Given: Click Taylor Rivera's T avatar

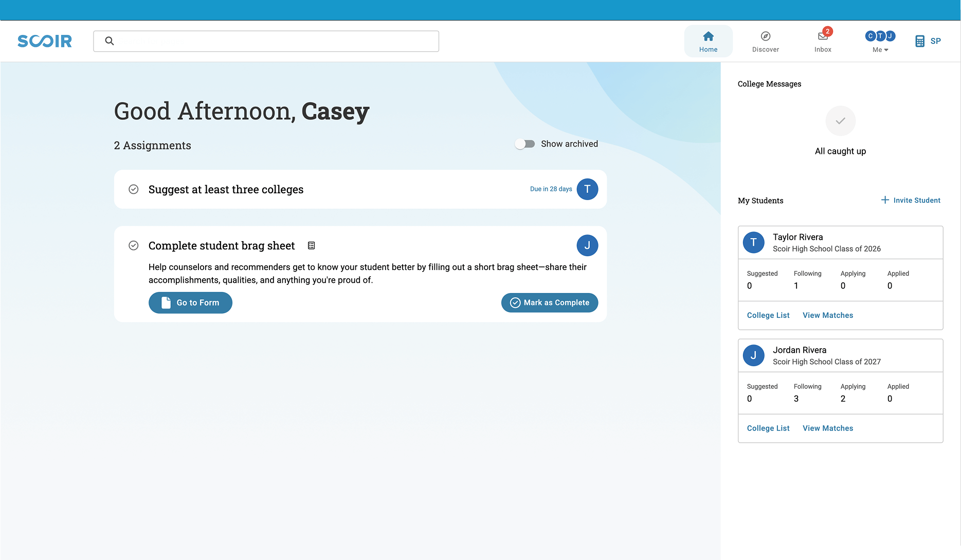Looking at the screenshot, I should (753, 242).
